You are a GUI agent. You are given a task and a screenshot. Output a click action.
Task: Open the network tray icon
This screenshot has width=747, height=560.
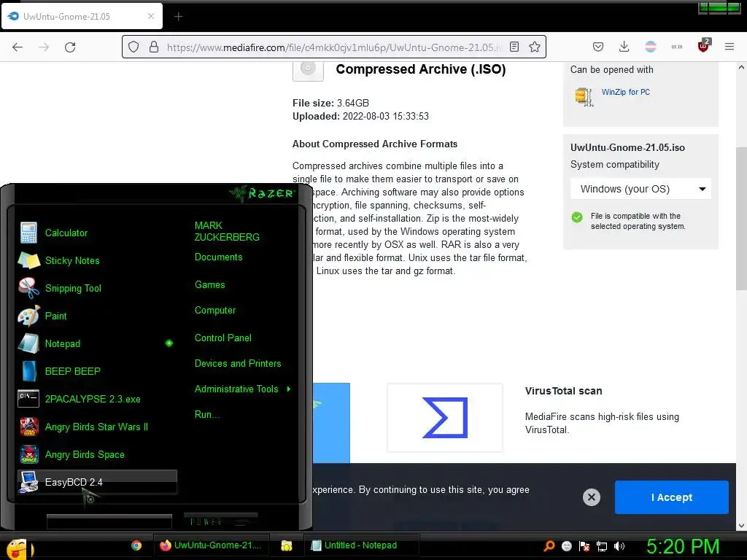[x=602, y=546]
